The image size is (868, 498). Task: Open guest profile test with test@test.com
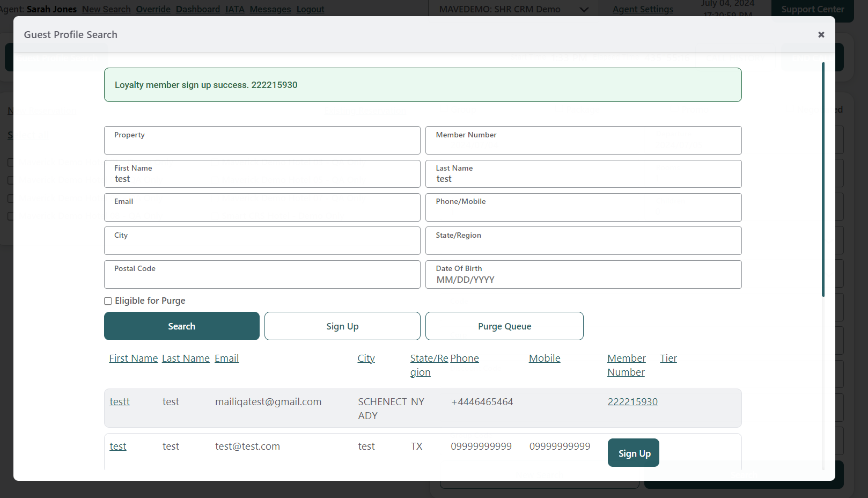tap(118, 446)
